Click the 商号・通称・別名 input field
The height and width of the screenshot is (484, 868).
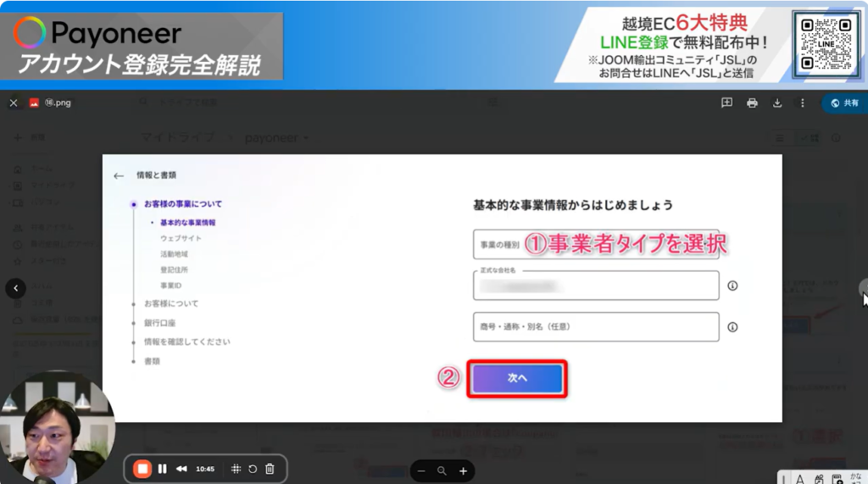tap(596, 326)
